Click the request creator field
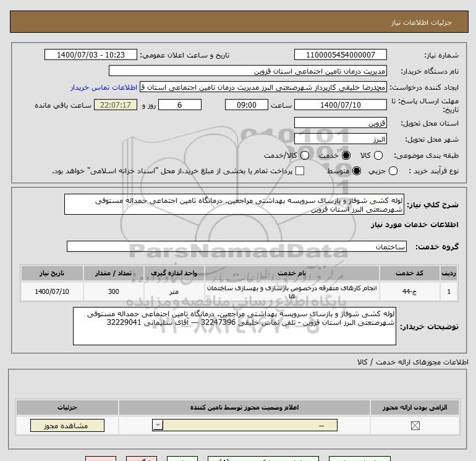The image size is (476, 461). click(263, 87)
